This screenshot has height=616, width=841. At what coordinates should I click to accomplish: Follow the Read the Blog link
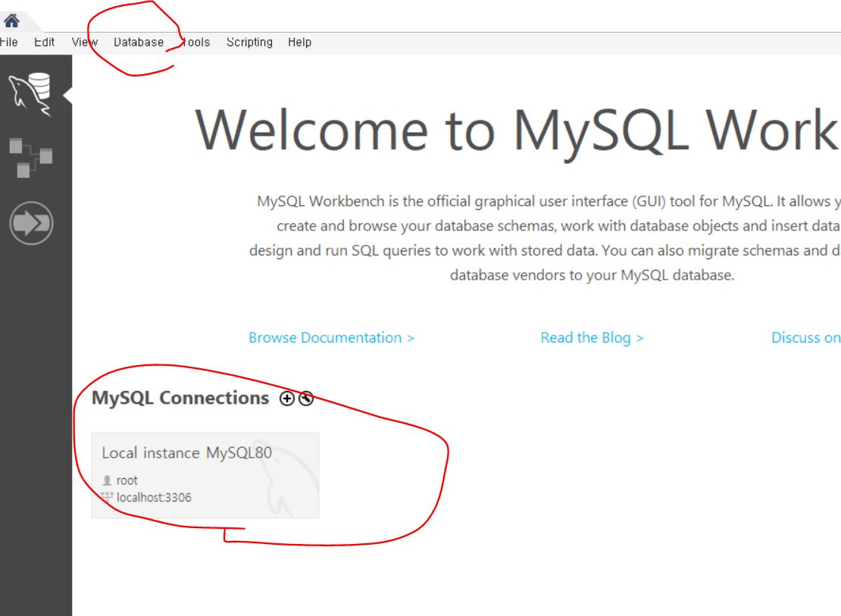pos(592,337)
